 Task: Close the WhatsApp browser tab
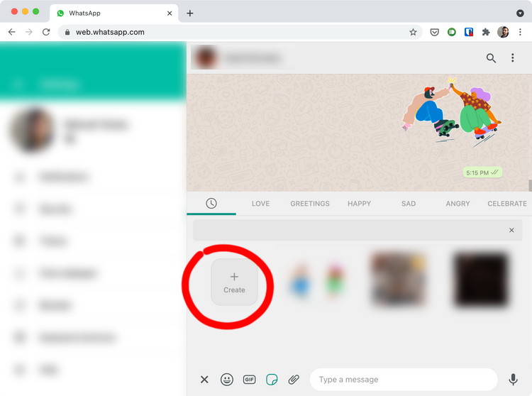pyautogui.click(x=170, y=13)
